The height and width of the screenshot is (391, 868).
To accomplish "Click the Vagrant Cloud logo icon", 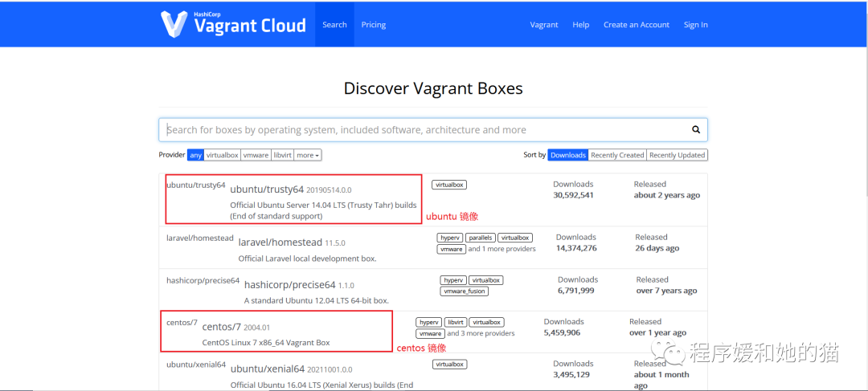I will pos(174,24).
